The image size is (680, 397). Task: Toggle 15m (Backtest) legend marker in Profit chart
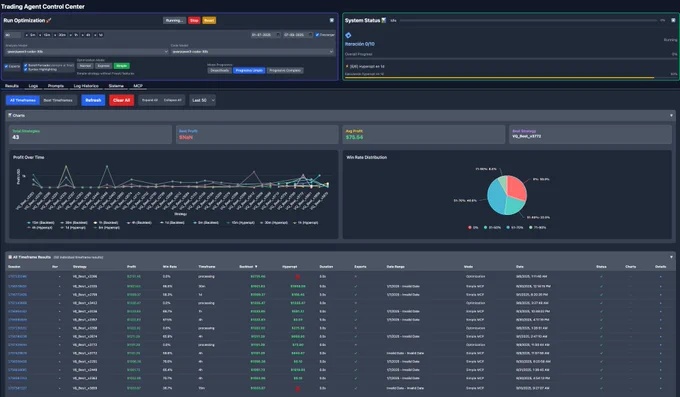tap(29, 223)
